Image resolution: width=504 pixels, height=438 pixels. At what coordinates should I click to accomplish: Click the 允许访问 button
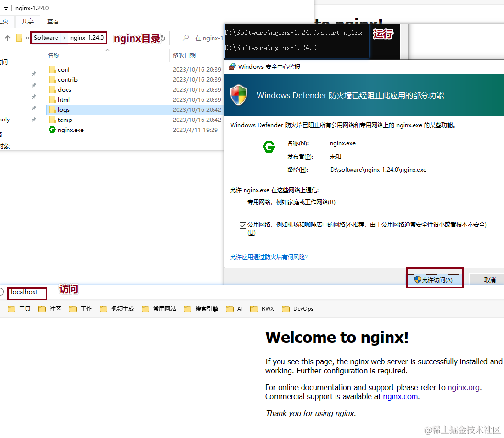click(x=435, y=280)
